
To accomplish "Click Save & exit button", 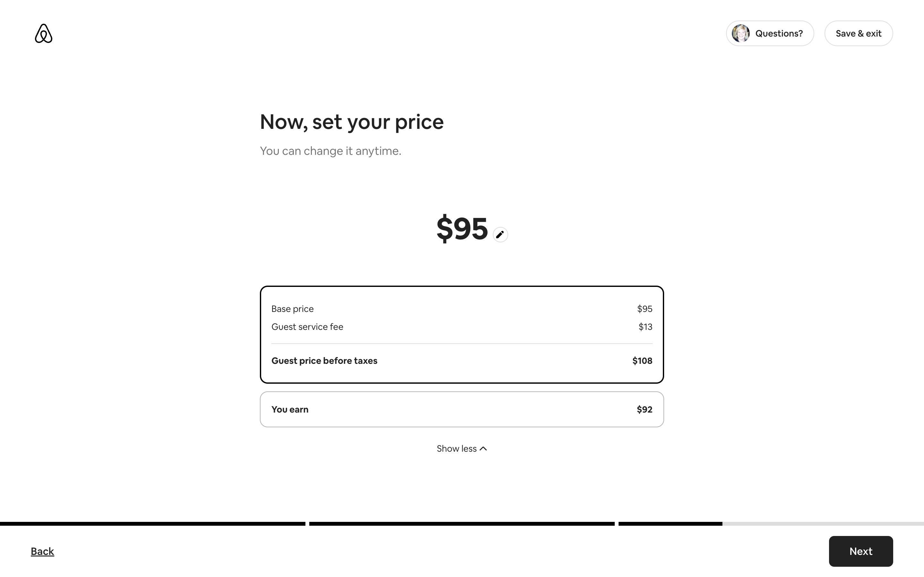I will 858,34.
